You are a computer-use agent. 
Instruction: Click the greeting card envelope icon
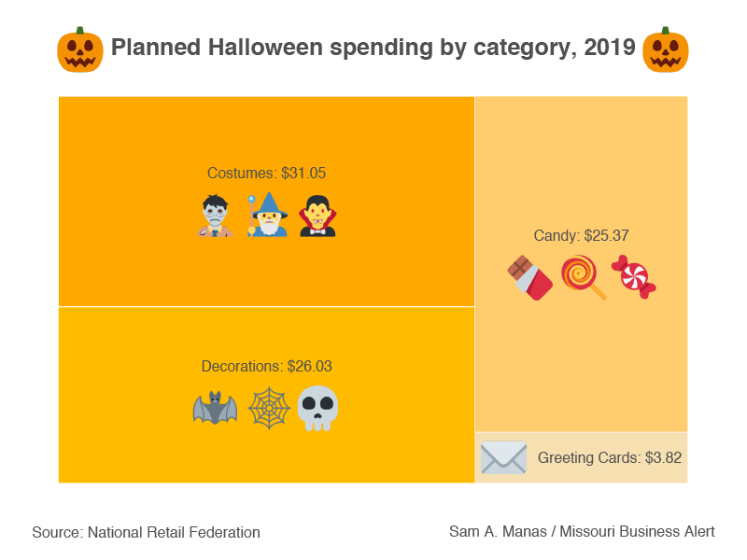[503, 458]
